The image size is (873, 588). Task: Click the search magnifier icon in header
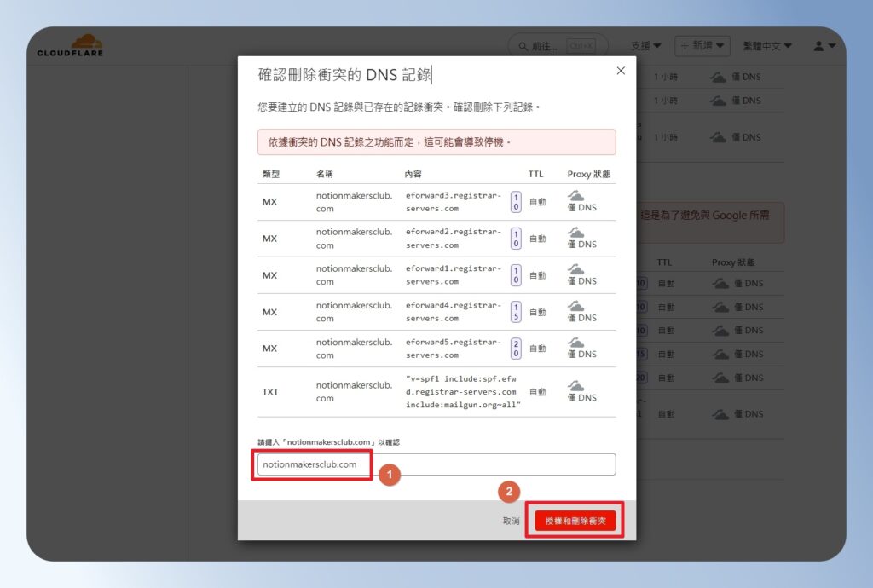(523, 46)
